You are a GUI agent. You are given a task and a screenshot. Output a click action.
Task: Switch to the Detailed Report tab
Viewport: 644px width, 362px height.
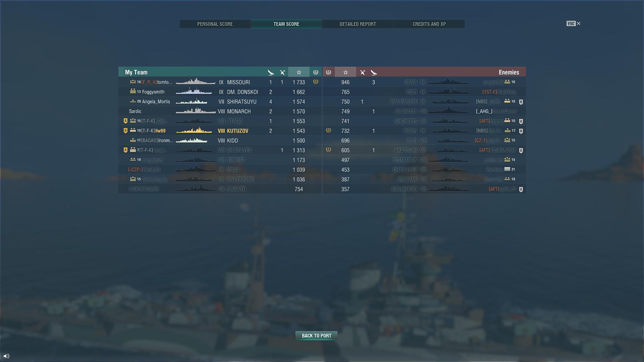click(358, 24)
